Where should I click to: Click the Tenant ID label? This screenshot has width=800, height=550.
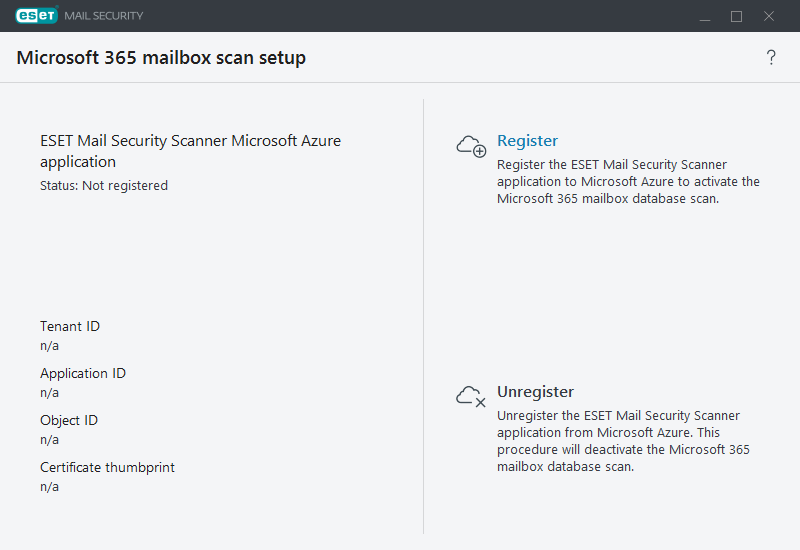pyautogui.click(x=70, y=327)
